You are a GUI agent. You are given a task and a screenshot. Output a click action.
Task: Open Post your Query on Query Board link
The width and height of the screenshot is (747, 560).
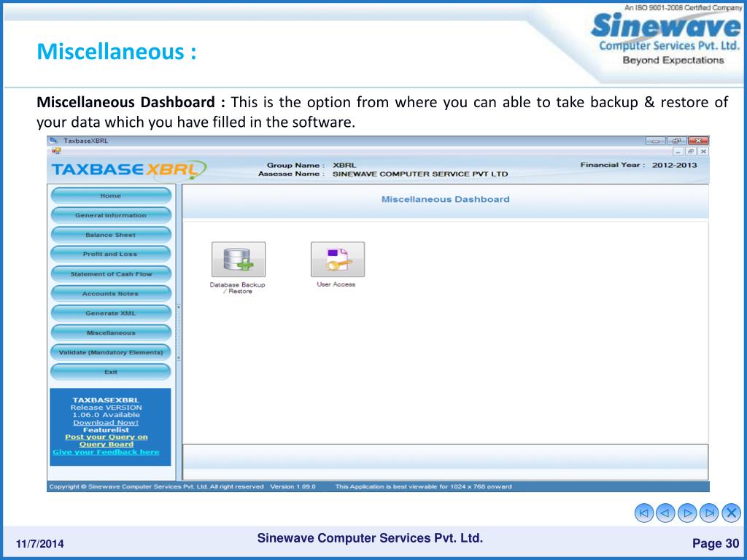tap(107, 440)
